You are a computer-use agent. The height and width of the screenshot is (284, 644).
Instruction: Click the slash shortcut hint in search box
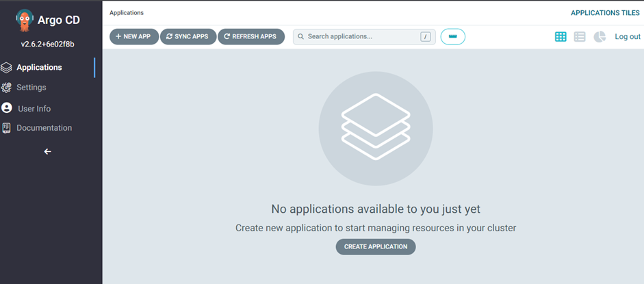[425, 37]
